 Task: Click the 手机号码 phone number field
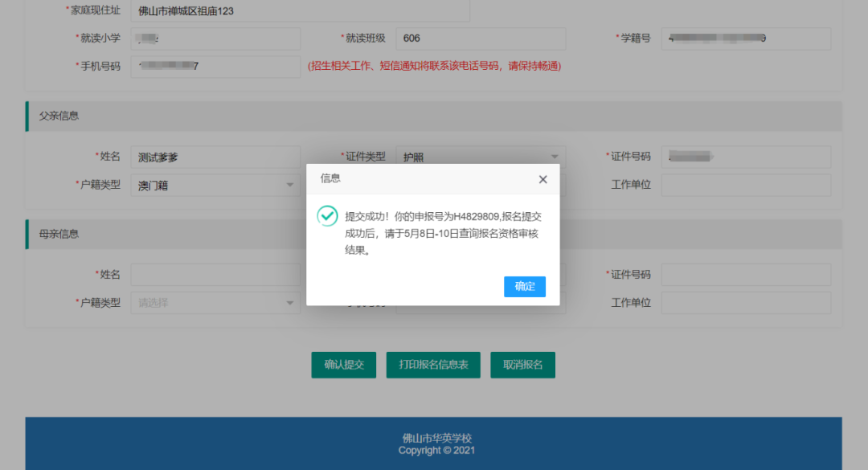coord(215,67)
